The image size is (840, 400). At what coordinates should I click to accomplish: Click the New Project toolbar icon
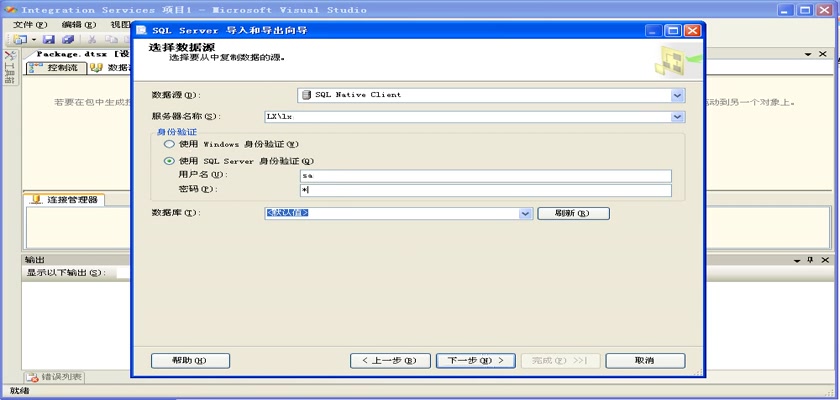pyautogui.click(x=21, y=39)
